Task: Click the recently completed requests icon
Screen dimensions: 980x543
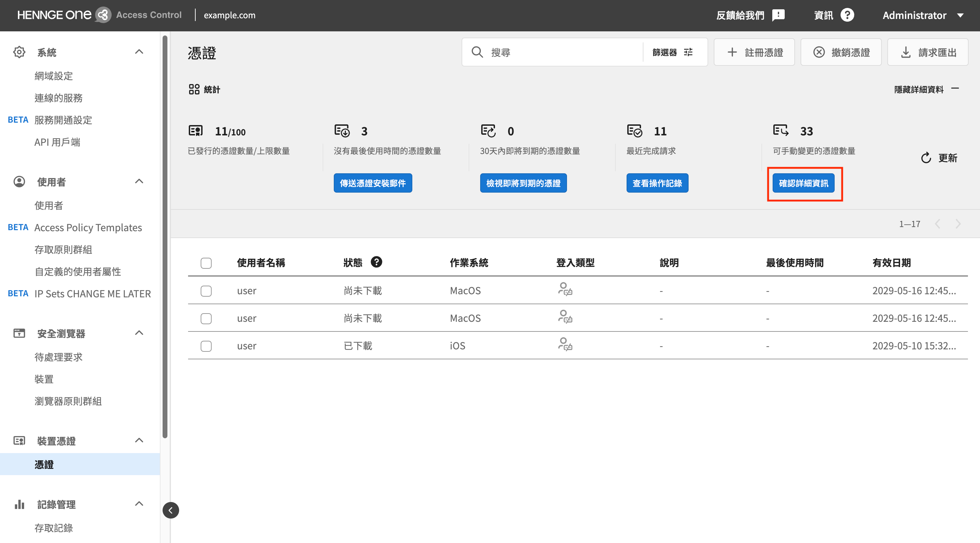Action: pos(635,131)
